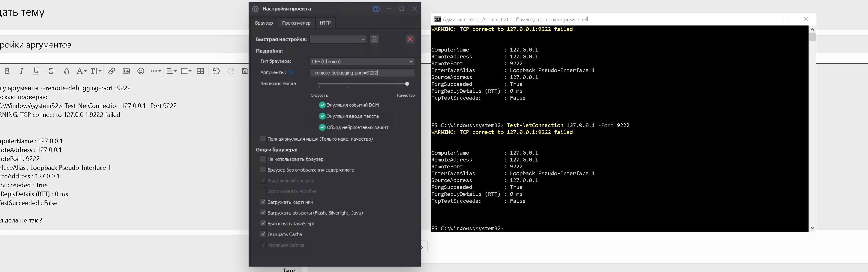Screen dimensions: 868x272
Task: Open the emoji smiley picker
Action: [x=141, y=71]
